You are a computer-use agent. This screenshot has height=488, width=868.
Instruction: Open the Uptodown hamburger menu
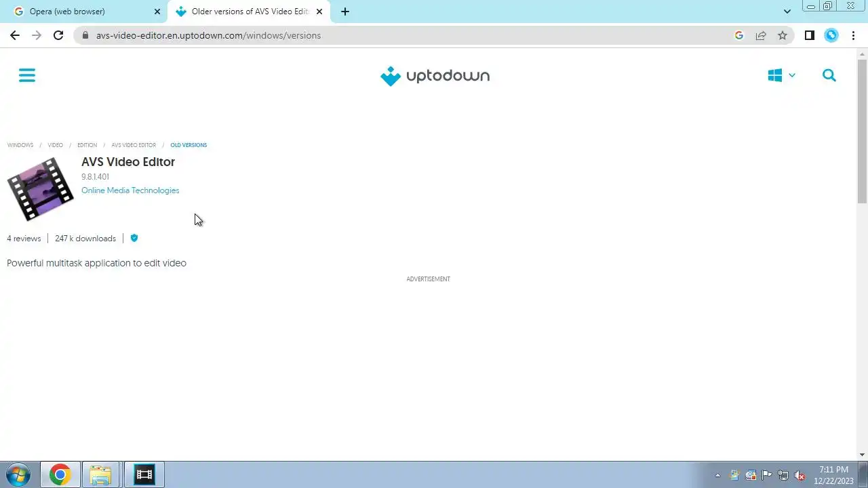[27, 75]
